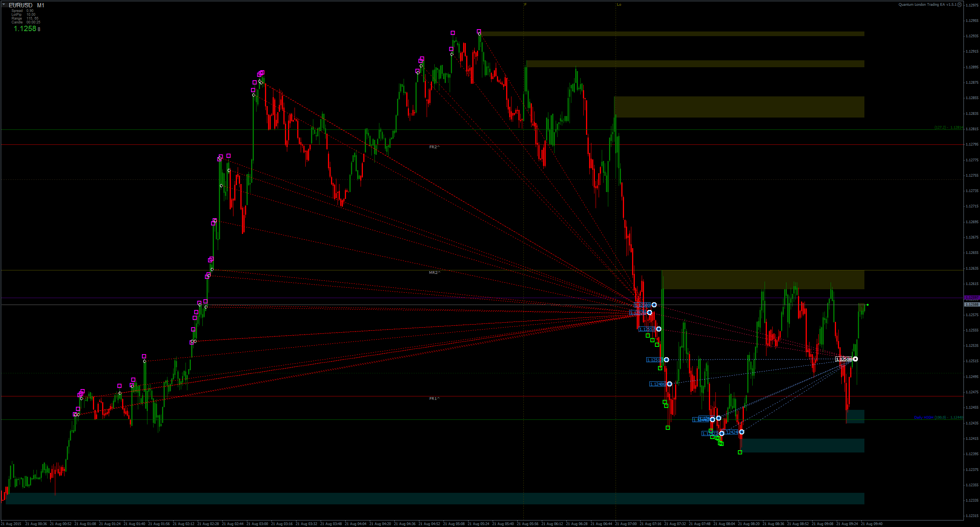Viewport: 980px width, 527px height.
Task: Click the sad-face EA status icon
Action: pyautogui.click(x=960, y=5)
